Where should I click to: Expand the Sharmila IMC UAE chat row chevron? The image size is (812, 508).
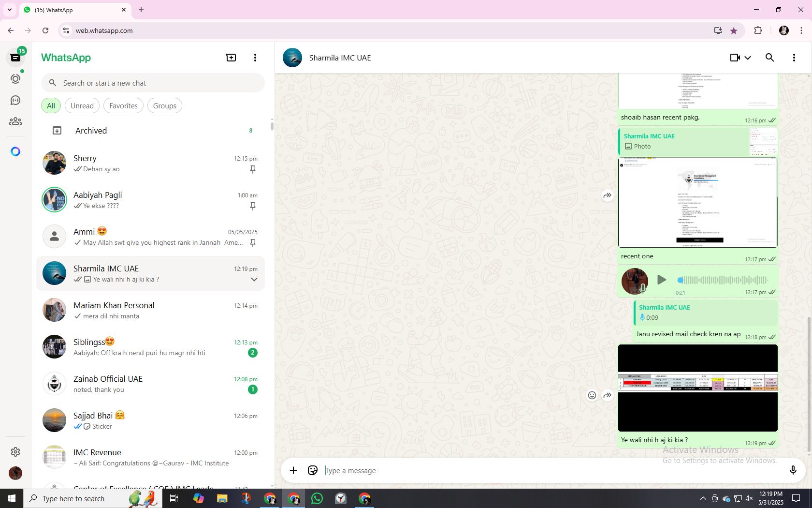pos(254,279)
